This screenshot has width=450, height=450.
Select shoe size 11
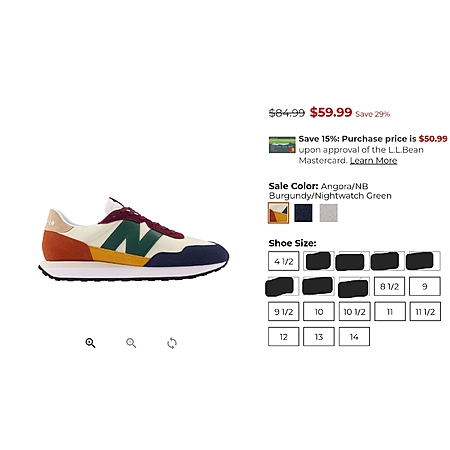pos(390,312)
